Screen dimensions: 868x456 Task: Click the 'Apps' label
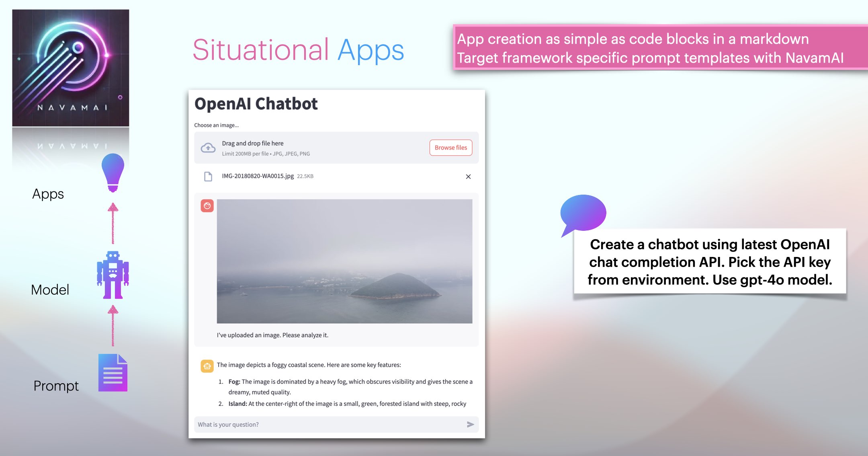pyautogui.click(x=48, y=194)
